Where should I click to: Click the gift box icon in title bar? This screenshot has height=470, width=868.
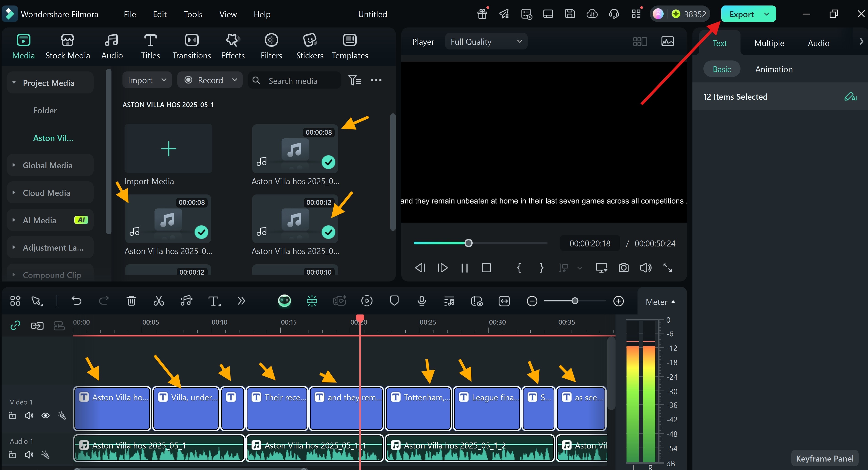(482, 14)
